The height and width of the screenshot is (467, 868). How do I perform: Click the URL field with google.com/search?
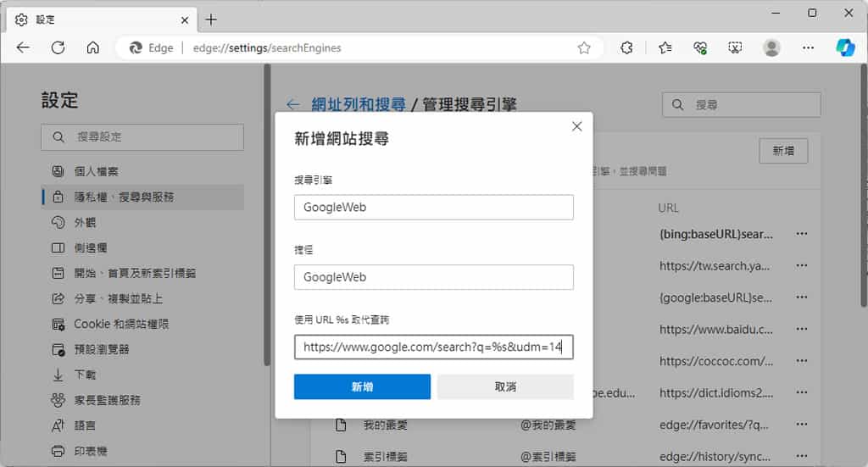coord(433,347)
